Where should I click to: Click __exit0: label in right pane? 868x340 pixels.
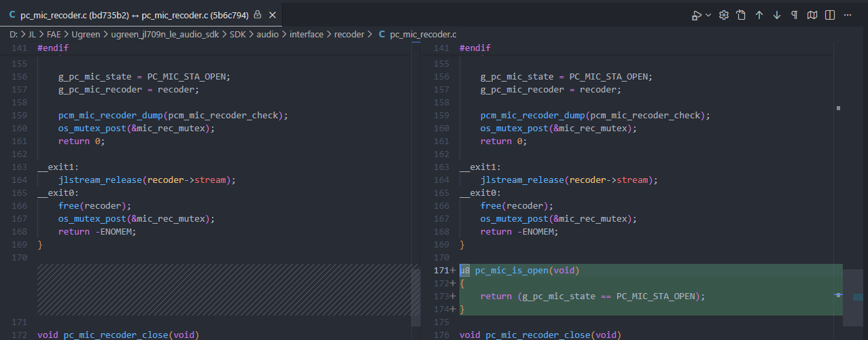[x=480, y=193]
